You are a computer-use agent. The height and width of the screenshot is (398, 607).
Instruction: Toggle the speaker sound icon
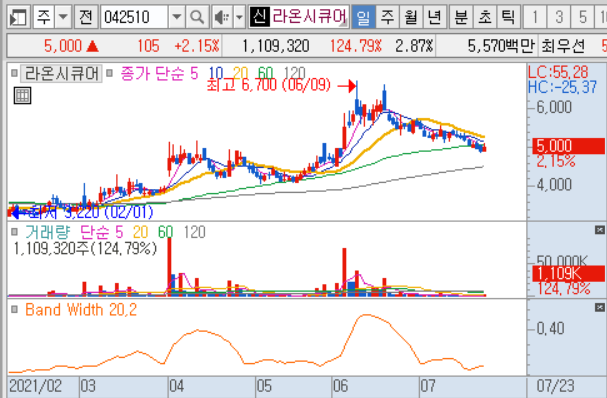(222, 17)
